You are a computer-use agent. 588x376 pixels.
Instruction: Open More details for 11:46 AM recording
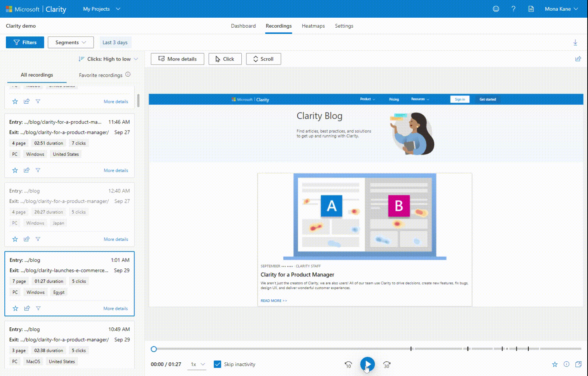pyautogui.click(x=116, y=170)
